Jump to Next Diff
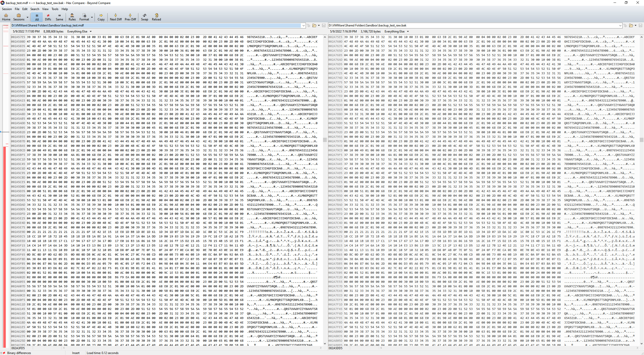This screenshot has width=644, height=355. pyautogui.click(x=116, y=17)
